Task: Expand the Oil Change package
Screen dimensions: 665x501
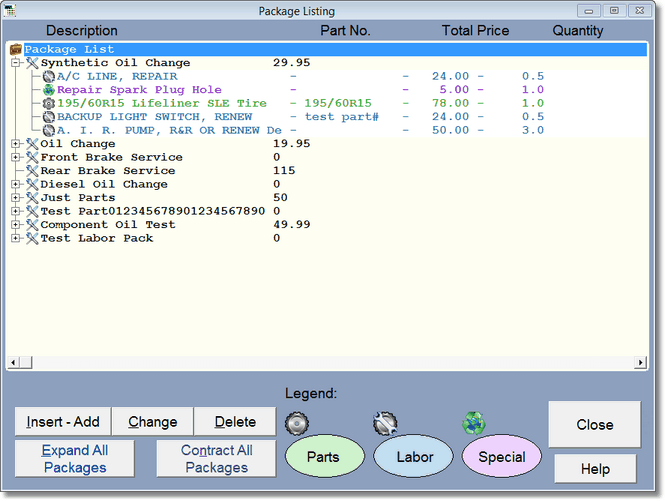Action: [x=16, y=144]
